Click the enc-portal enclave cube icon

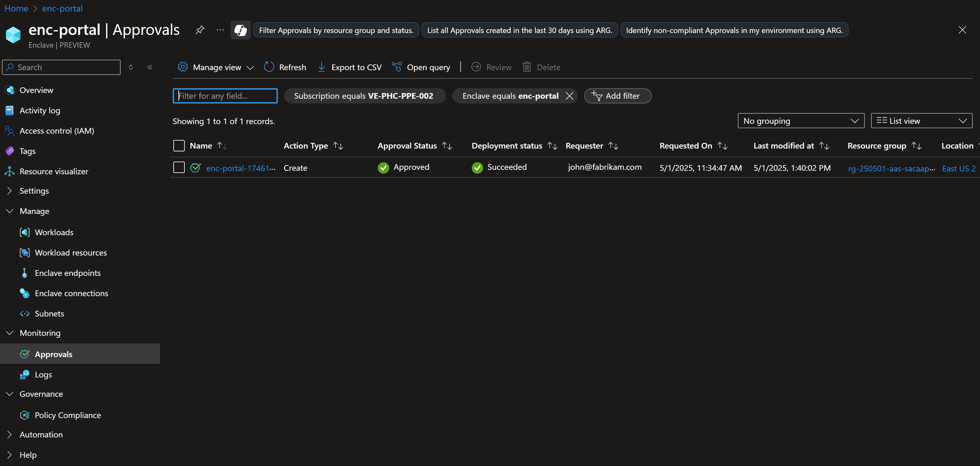click(x=13, y=35)
